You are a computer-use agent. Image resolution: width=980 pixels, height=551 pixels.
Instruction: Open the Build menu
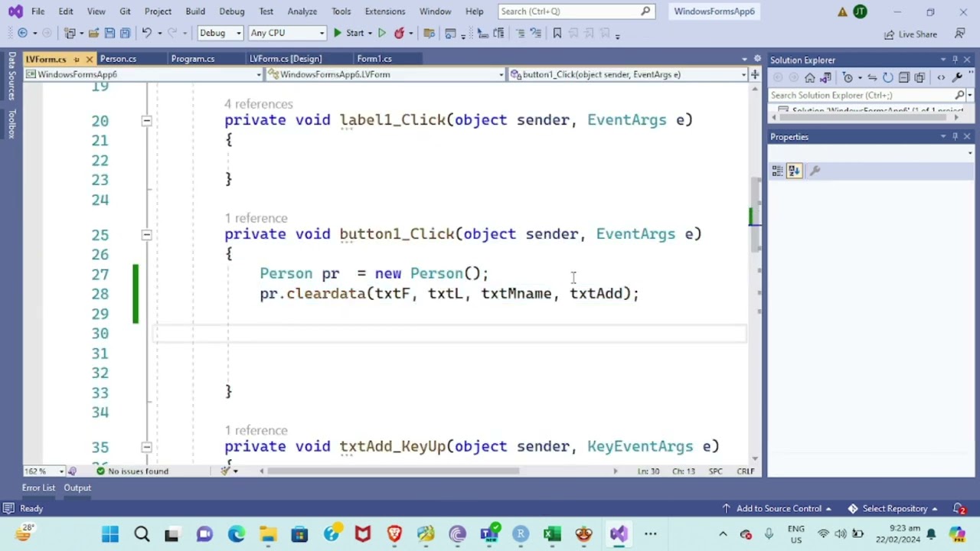tap(195, 11)
